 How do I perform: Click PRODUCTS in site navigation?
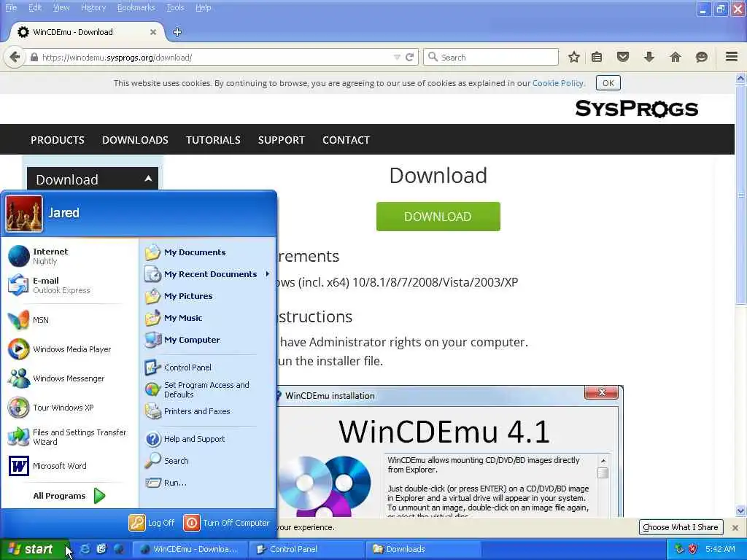pos(58,140)
